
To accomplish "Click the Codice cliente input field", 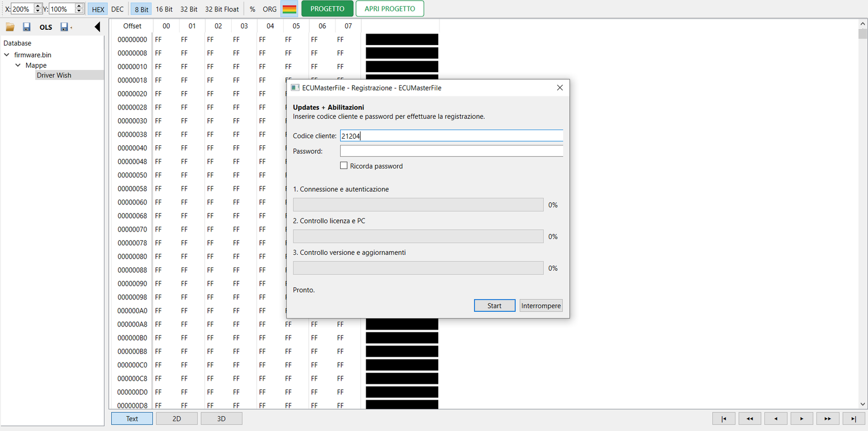I will coord(451,136).
